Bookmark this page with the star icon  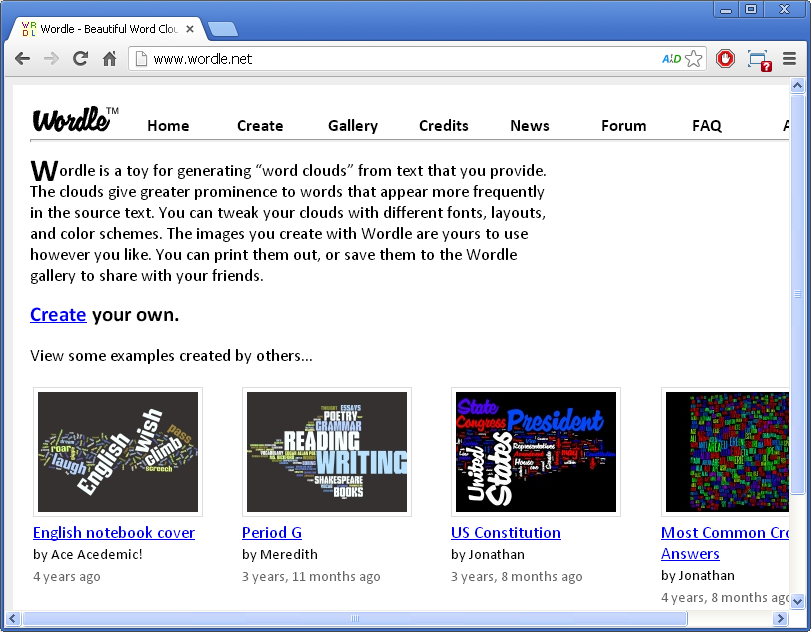694,59
